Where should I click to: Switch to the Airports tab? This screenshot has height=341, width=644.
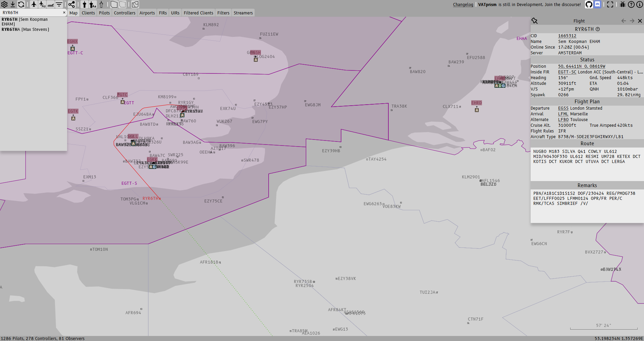tap(147, 13)
